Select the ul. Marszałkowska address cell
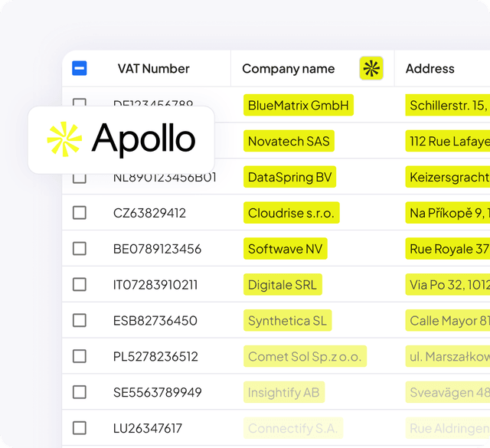The width and height of the screenshot is (490, 448). click(x=447, y=356)
